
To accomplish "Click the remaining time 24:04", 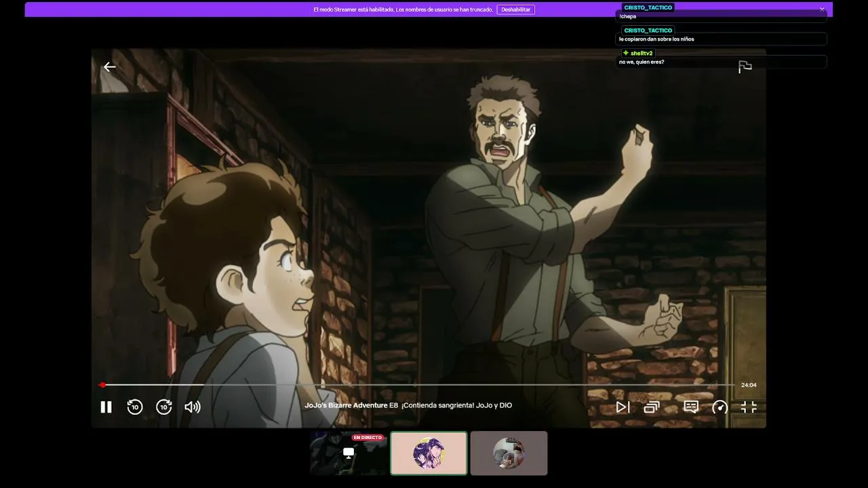I will point(749,385).
